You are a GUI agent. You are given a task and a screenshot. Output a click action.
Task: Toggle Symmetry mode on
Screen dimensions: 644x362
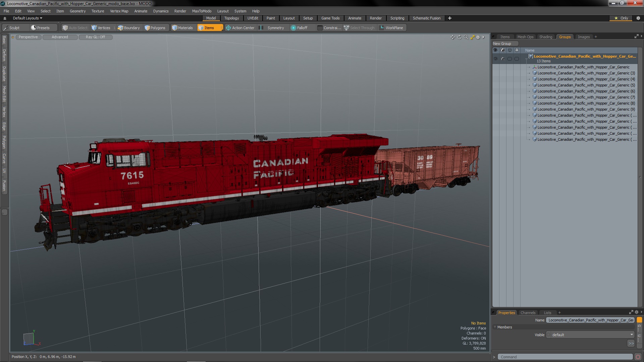pyautogui.click(x=272, y=28)
